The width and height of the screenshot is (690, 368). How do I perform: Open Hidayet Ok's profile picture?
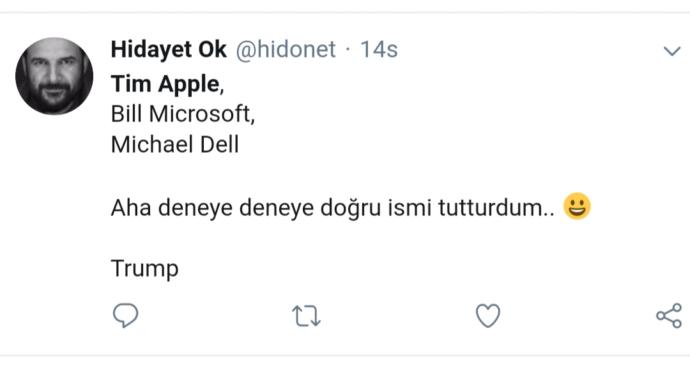point(54,76)
